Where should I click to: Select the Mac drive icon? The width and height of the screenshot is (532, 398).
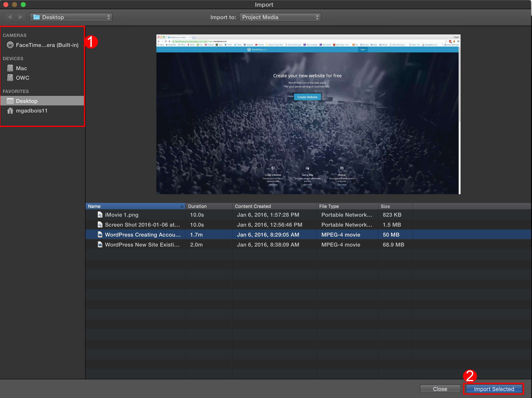coord(10,68)
